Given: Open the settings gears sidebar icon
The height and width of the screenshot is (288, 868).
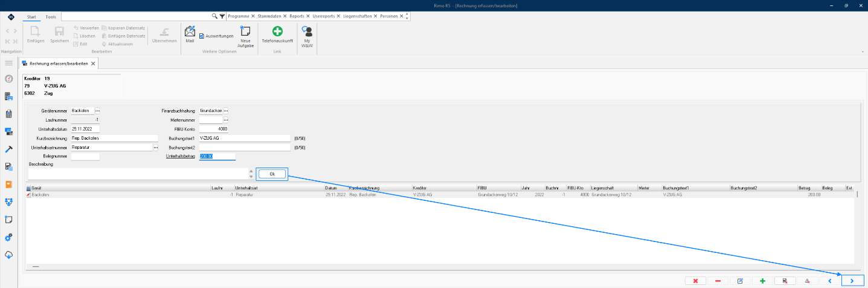Looking at the screenshot, I should click(8, 237).
